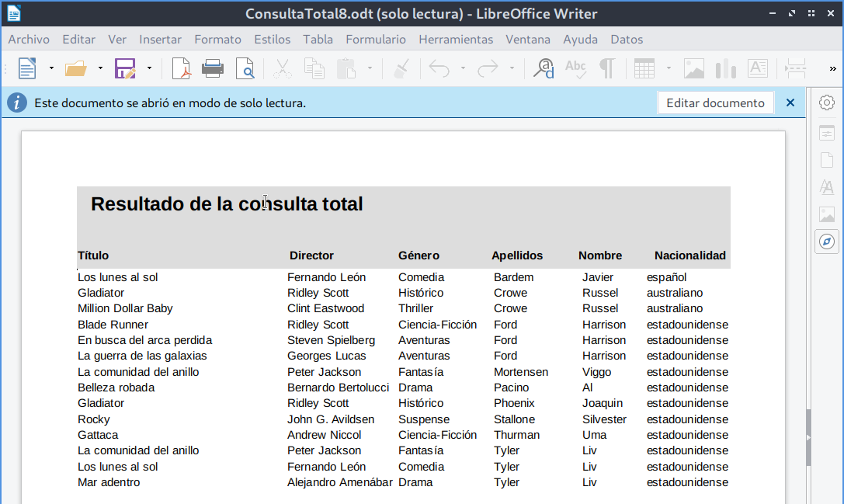
Task: Toggle Print Preview
Action: click(x=245, y=68)
